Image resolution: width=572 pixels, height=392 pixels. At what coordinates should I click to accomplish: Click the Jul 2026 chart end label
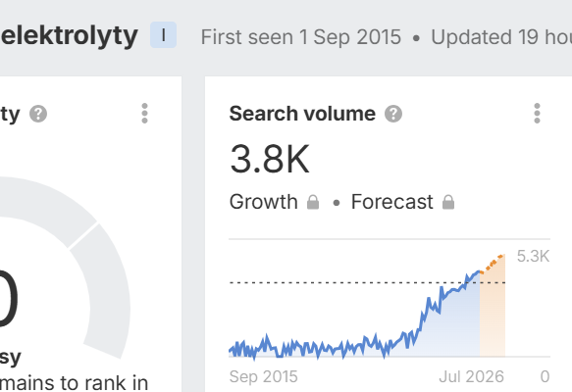click(471, 376)
